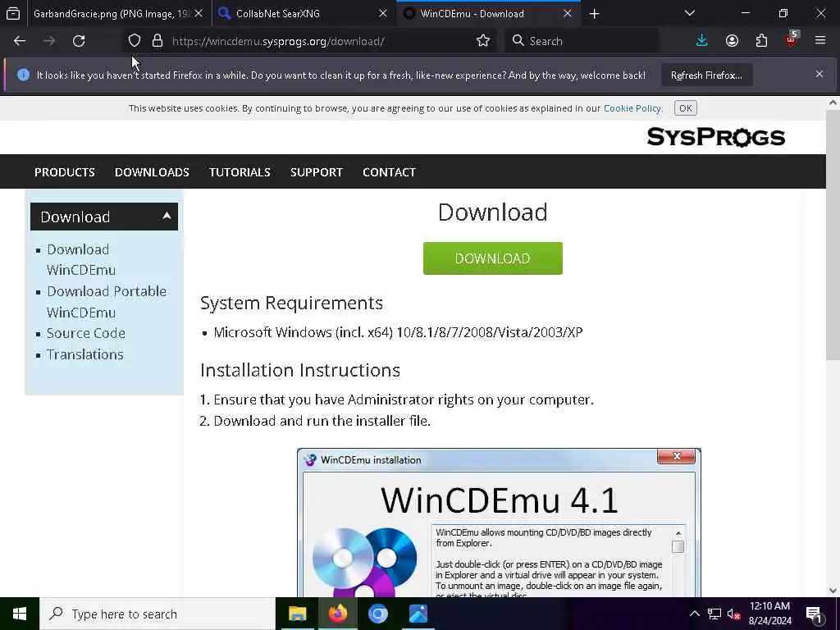Screen dimensions: 840x630
Task: Open the Firefox account icon
Action: (732, 41)
